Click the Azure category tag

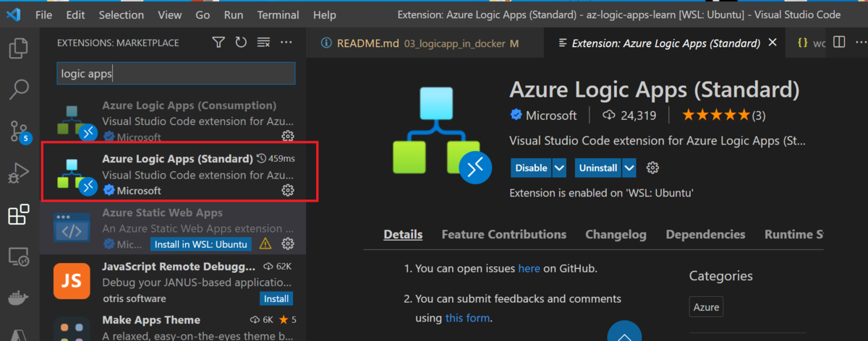pyautogui.click(x=706, y=307)
